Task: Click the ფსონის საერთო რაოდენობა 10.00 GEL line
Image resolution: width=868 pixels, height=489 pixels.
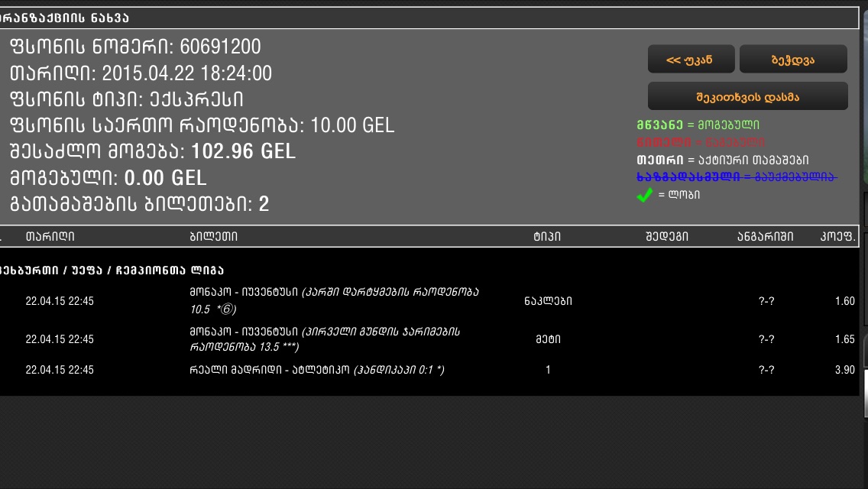Action: coord(202,125)
